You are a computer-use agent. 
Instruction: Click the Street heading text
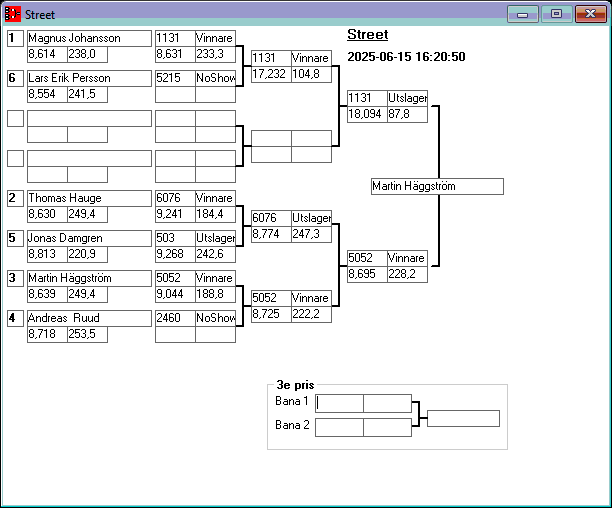click(x=368, y=34)
